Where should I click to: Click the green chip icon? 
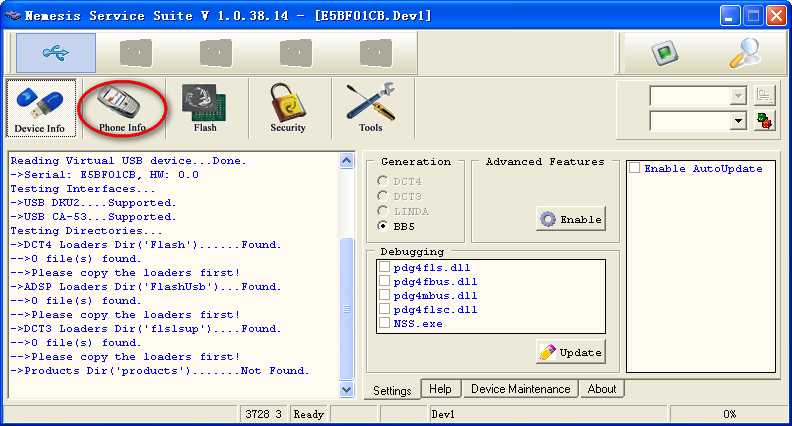pyautogui.click(x=664, y=53)
